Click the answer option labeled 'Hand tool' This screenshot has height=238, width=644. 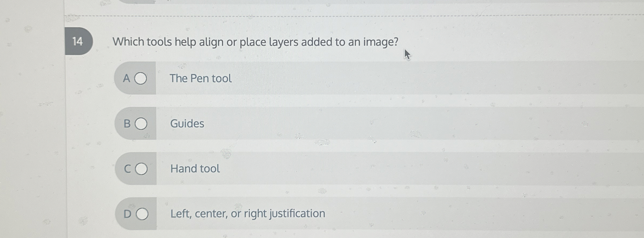[195, 169]
